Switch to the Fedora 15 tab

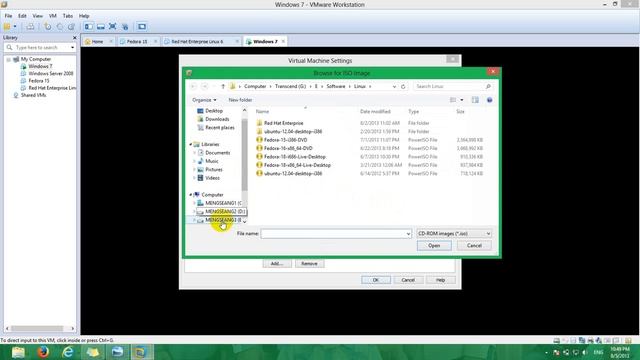coord(137,42)
